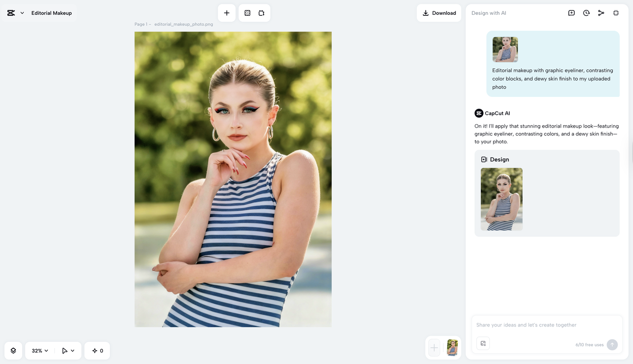The width and height of the screenshot is (633, 364).
Task: Collapse the Design with AI panel
Action: point(616,12)
